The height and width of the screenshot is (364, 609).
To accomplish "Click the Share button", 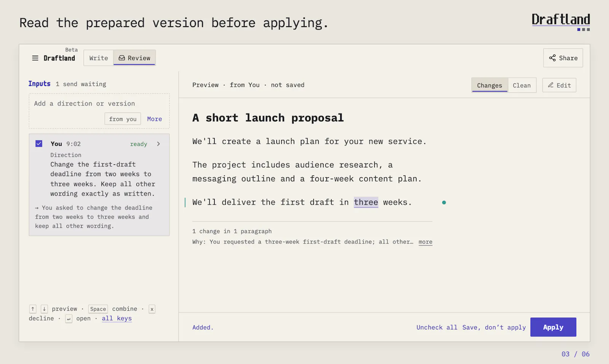I will pos(563,58).
